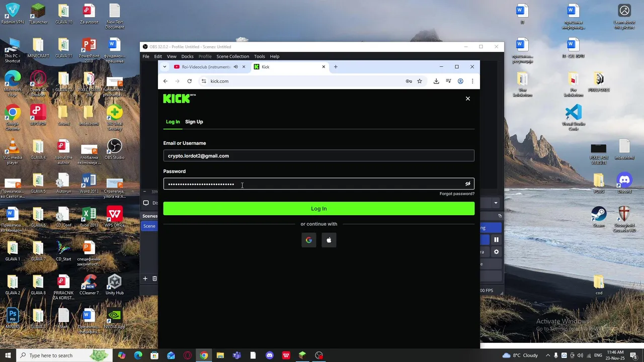Viewport: 644px width, 362px height.
Task: Open NVIDIA App desktop shortcut
Action: click(114, 318)
